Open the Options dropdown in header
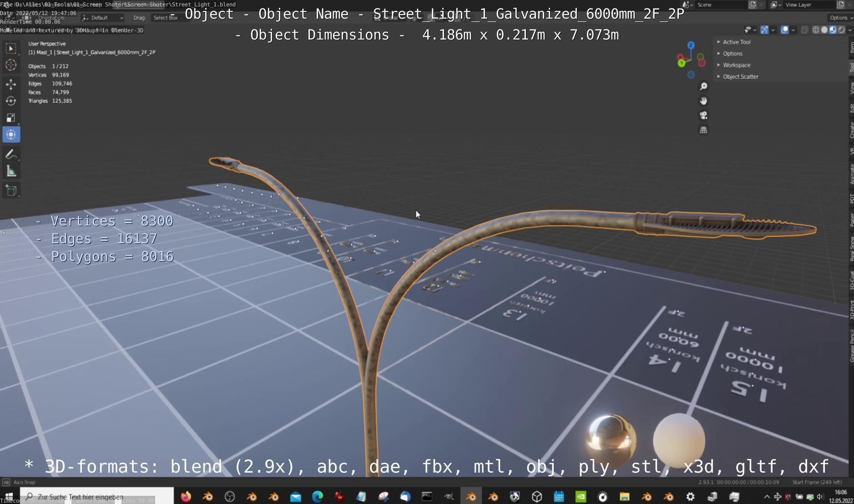This screenshot has width=854, height=504. click(x=840, y=18)
